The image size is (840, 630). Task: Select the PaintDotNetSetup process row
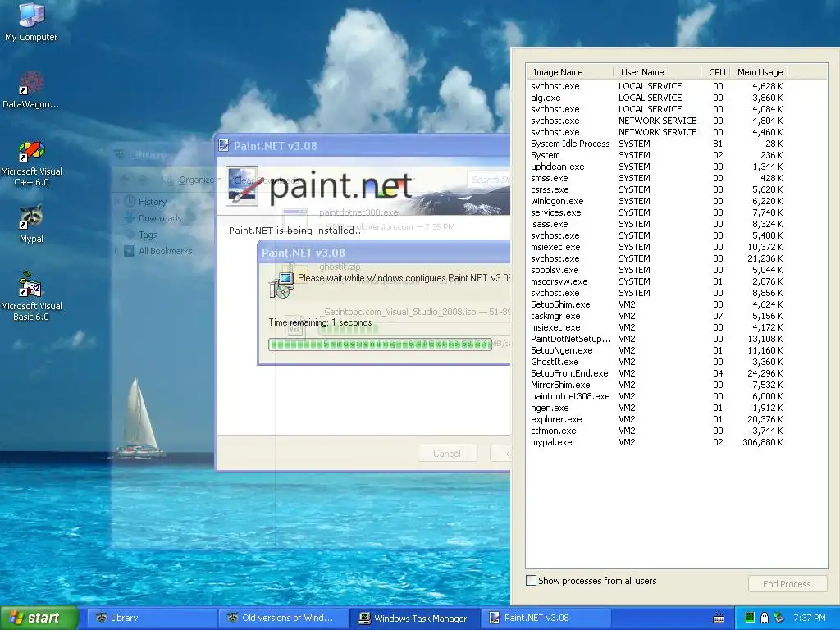pyautogui.click(x=657, y=339)
